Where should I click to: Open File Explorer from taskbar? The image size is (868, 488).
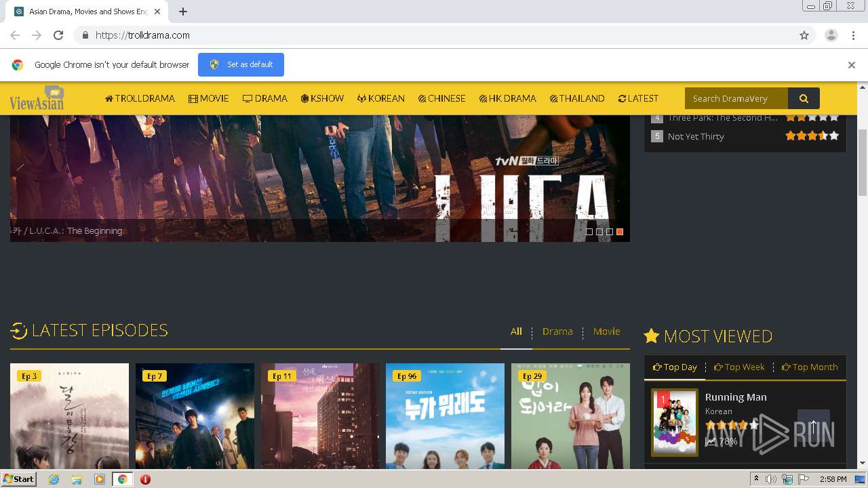77,479
